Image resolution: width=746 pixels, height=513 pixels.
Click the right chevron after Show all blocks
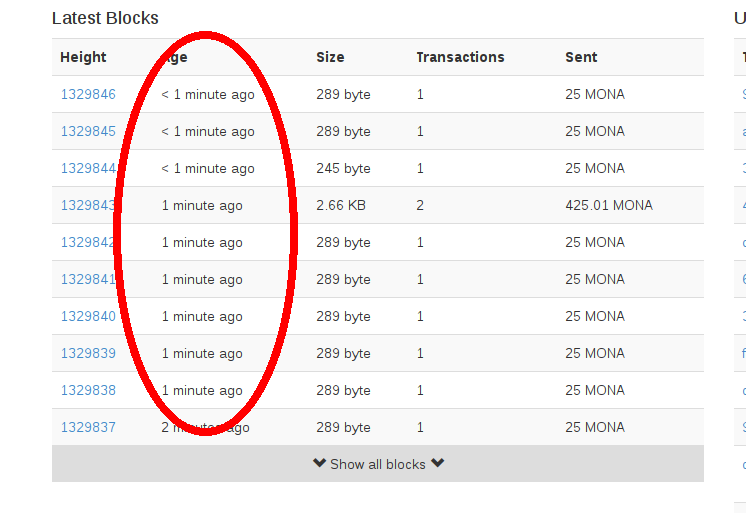(437, 464)
